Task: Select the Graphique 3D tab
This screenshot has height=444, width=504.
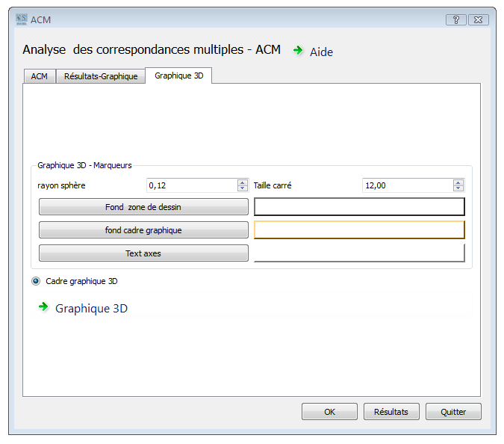Action: pyautogui.click(x=178, y=75)
